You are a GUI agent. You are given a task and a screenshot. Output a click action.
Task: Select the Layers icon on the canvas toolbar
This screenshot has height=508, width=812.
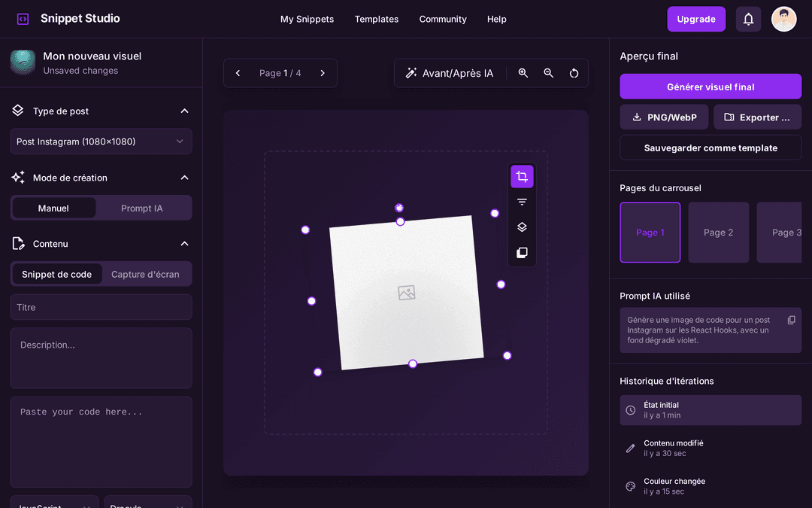(522, 227)
